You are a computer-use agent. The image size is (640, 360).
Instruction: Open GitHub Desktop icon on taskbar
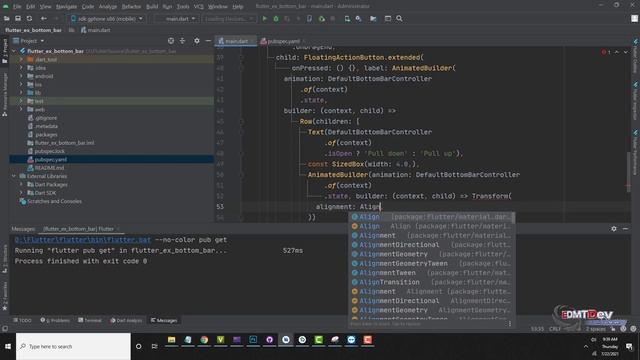click(x=269, y=340)
